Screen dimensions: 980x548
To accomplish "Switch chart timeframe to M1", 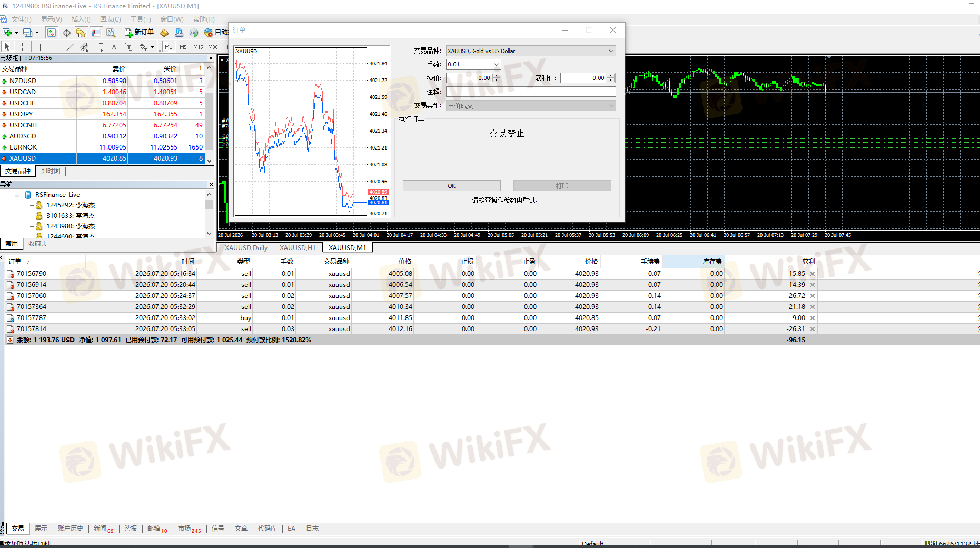I will (x=169, y=47).
